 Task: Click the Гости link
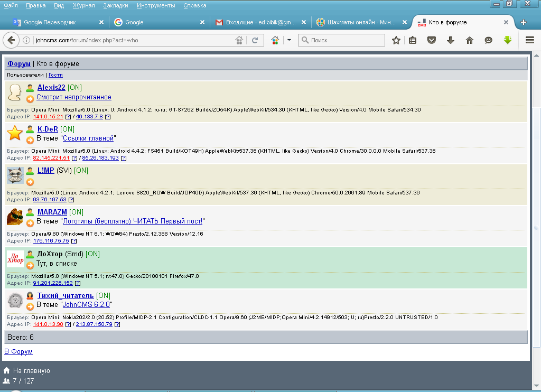(x=55, y=75)
